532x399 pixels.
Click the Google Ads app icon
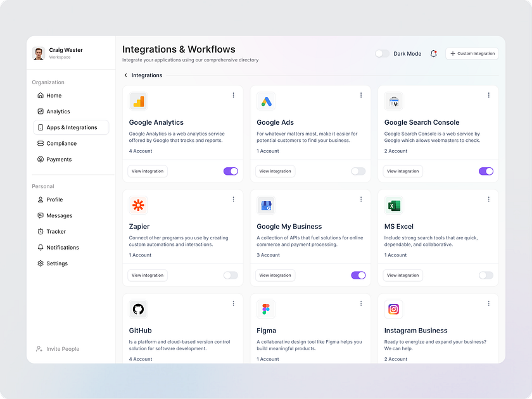267,101
